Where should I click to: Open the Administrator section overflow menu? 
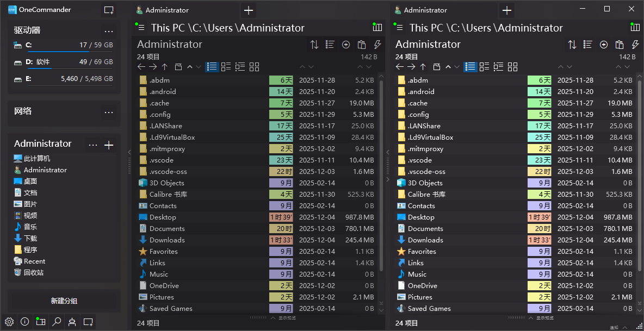[92, 144]
